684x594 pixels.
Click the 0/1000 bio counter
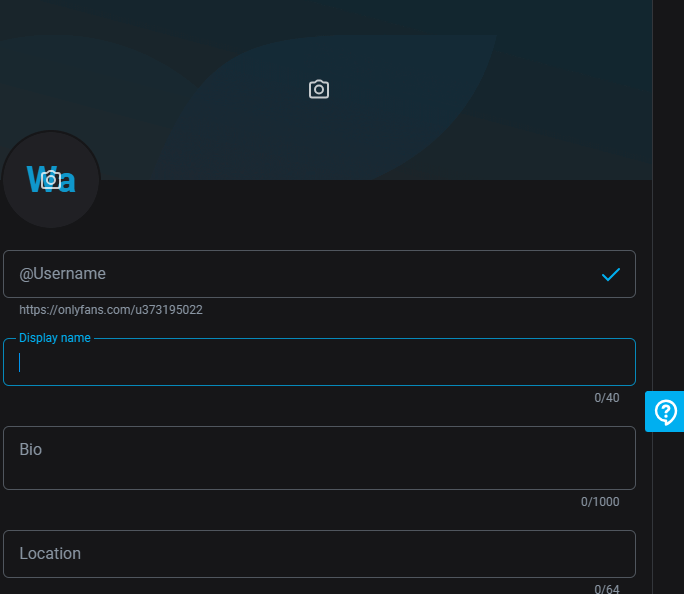click(600, 502)
